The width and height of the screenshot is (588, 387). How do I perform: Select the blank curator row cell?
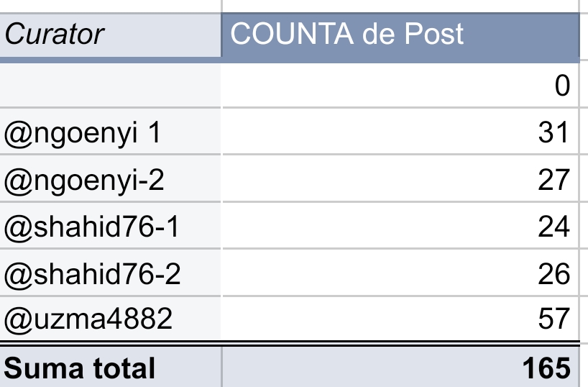click(x=111, y=85)
